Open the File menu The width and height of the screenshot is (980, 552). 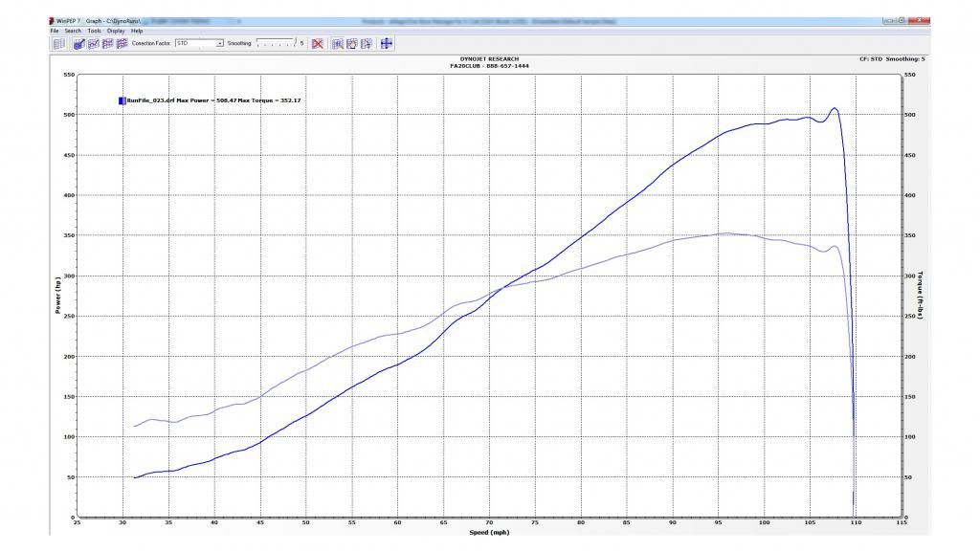55,31
